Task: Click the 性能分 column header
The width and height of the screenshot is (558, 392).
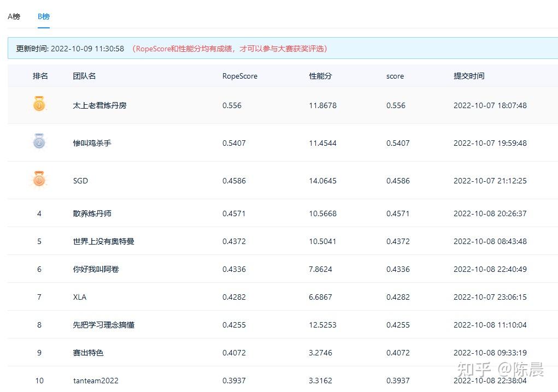Action: point(320,76)
